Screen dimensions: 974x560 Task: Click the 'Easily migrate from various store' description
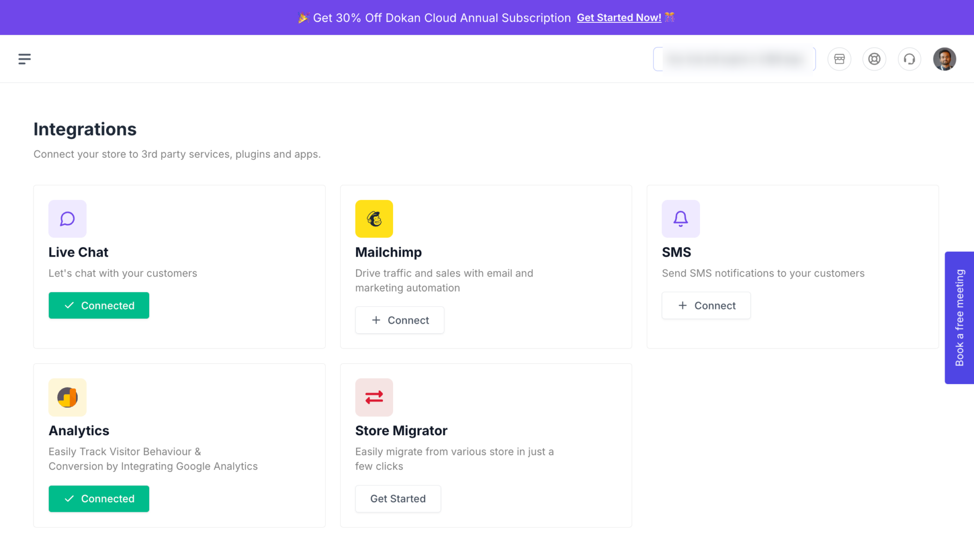[x=454, y=459]
